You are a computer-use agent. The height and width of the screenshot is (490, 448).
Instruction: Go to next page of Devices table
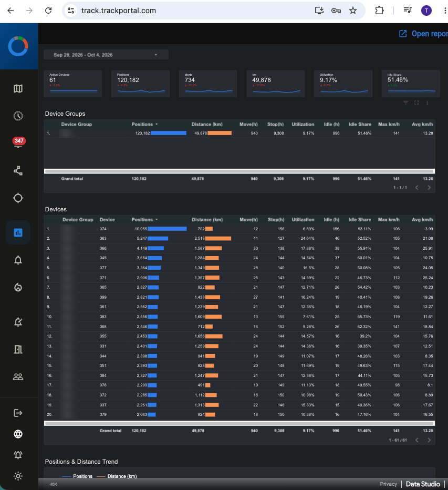coord(429,440)
